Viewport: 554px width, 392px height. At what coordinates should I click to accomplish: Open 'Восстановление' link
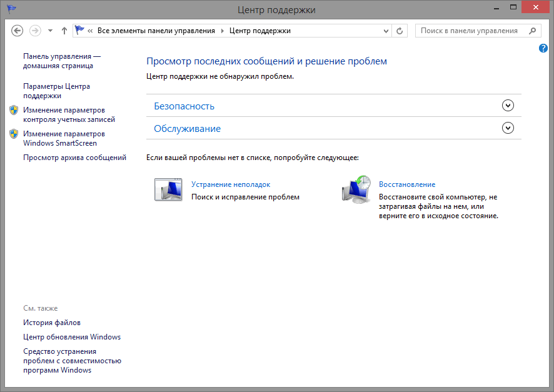coord(406,184)
